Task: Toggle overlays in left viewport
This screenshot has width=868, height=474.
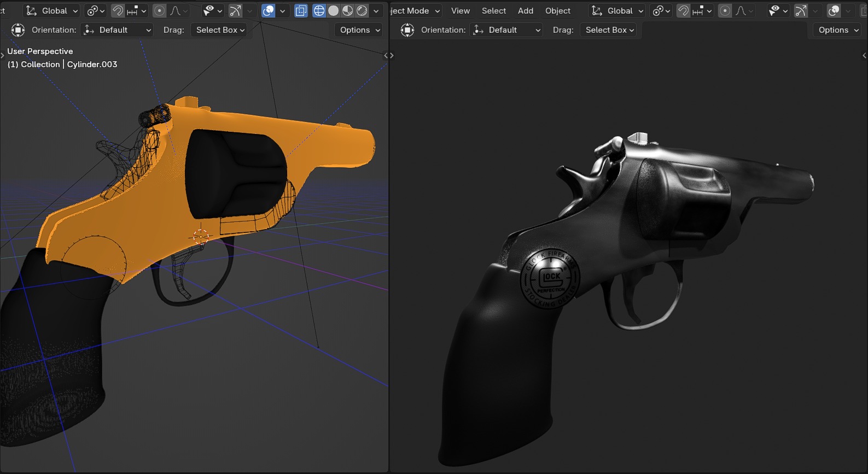Action: (x=269, y=11)
